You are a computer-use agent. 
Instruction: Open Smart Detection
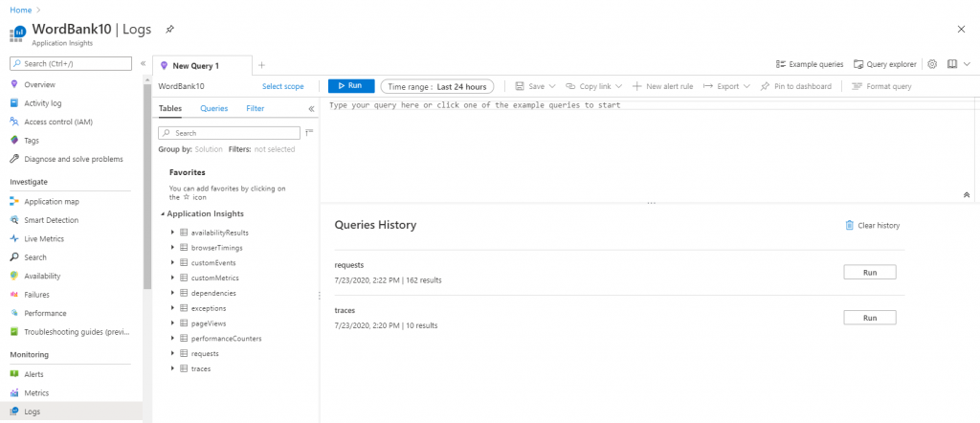point(52,220)
